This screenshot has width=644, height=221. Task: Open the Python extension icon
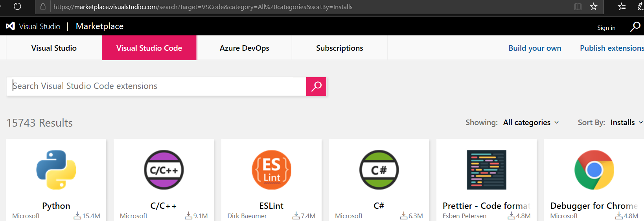(56, 169)
